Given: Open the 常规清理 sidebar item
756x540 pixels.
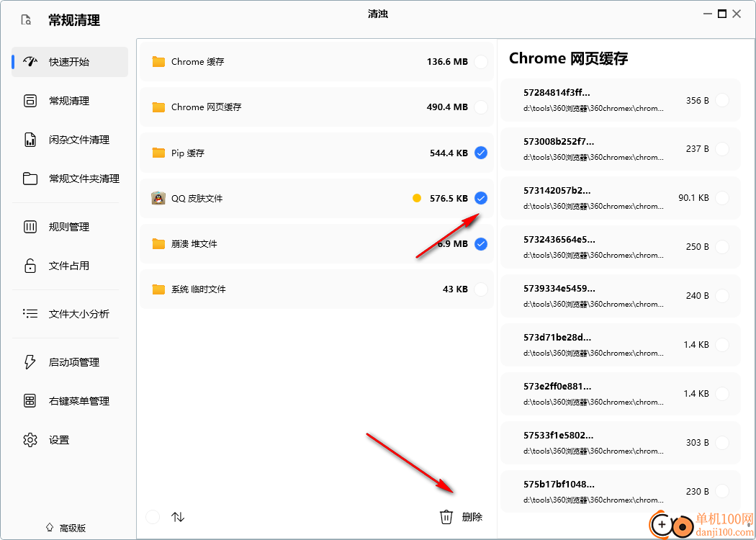Looking at the screenshot, I should [70, 101].
